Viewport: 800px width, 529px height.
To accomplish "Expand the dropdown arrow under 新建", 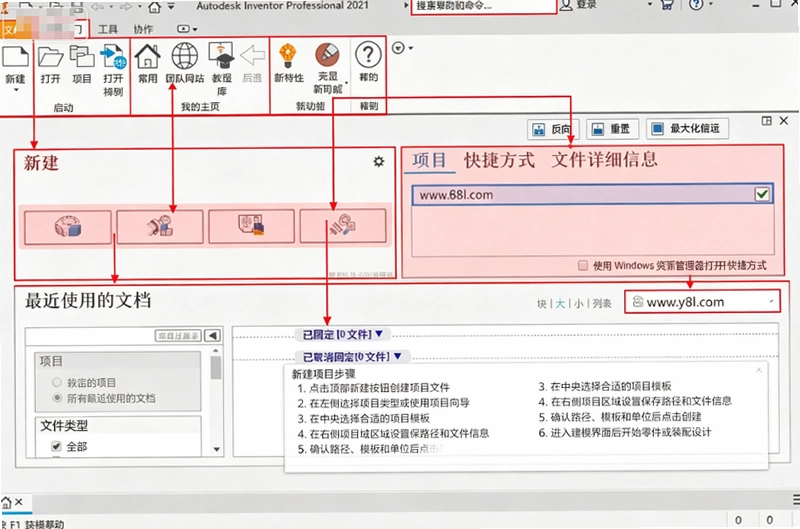I will 16,90.
